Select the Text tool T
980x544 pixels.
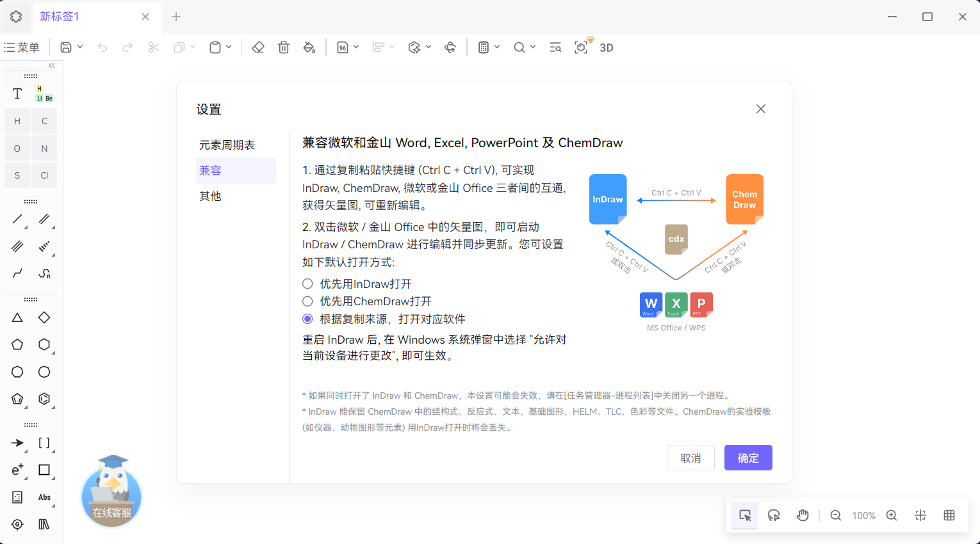(x=17, y=94)
